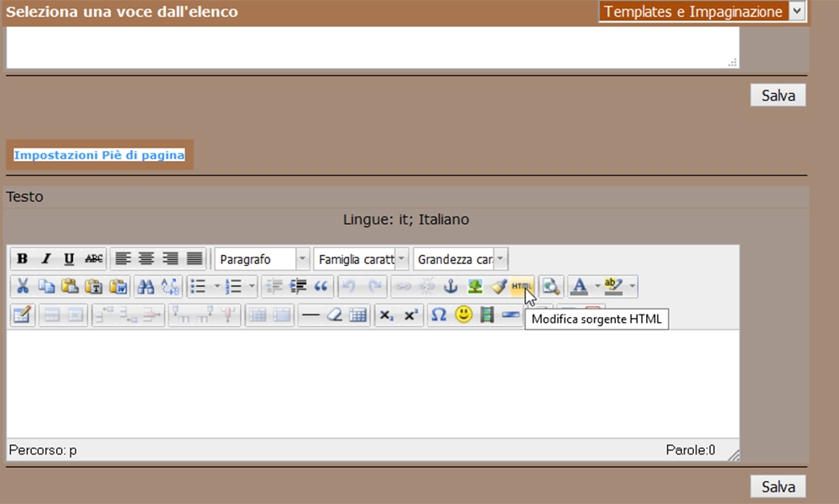839x504 pixels.
Task: Open Impostazioni Piè di pagina link
Action: click(x=100, y=155)
